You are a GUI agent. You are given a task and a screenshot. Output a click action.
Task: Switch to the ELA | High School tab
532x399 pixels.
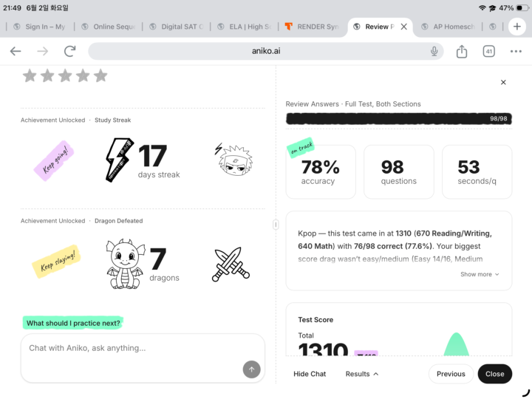245,27
